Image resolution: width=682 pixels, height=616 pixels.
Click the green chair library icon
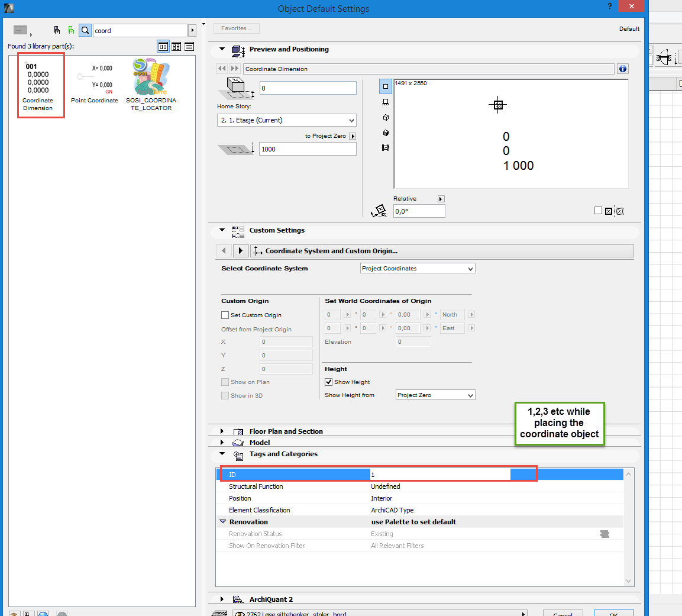[x=71, y=30]
